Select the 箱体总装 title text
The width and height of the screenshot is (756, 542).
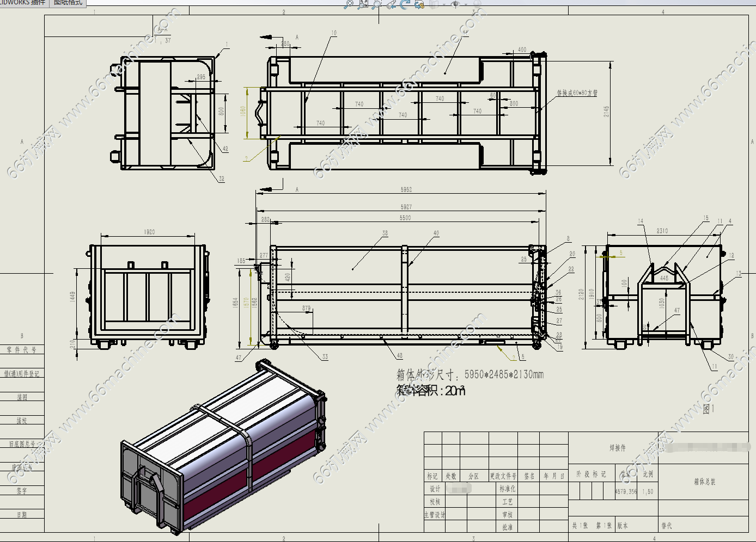(705, 482)
